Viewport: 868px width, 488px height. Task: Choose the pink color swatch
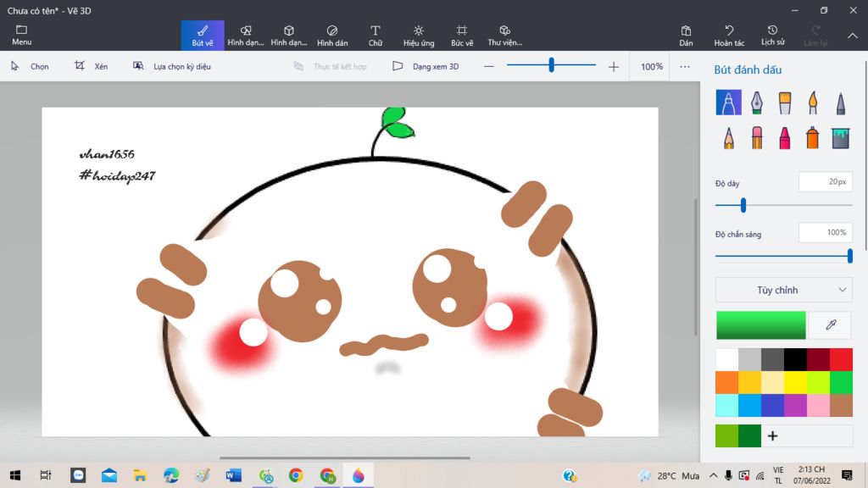818,405
